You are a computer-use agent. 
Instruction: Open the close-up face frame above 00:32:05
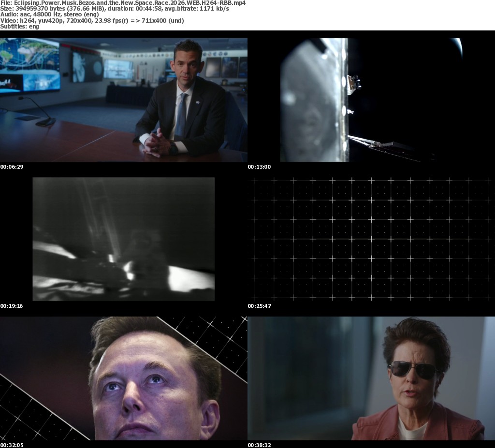[124, 378]
